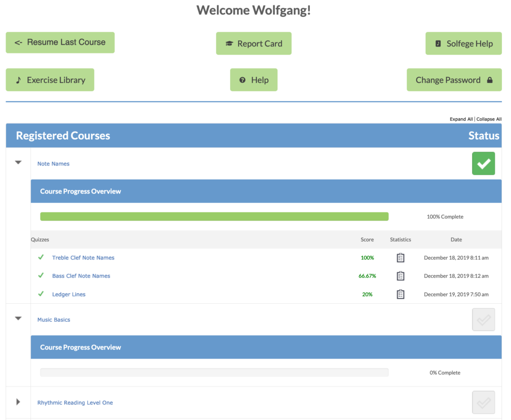This screenshot has width=511, height=420.
Task: Click the Note Names green progress bar
Action: 214,216
